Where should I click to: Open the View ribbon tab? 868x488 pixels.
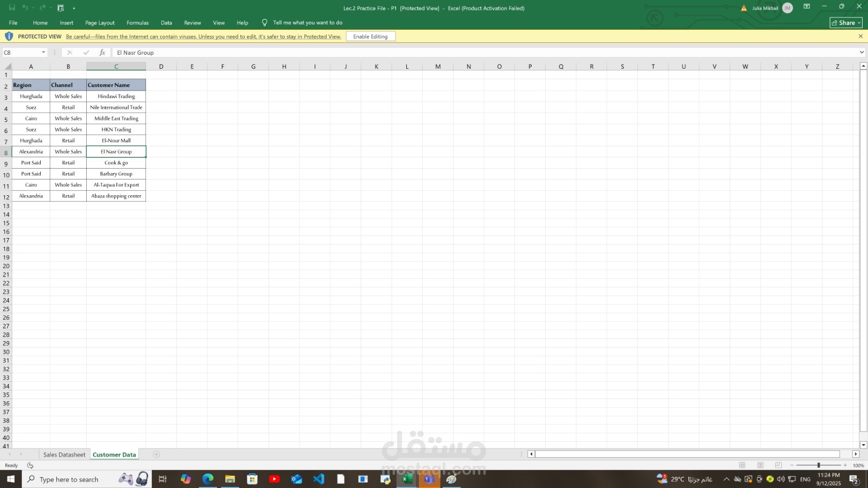tap(219, 23)
